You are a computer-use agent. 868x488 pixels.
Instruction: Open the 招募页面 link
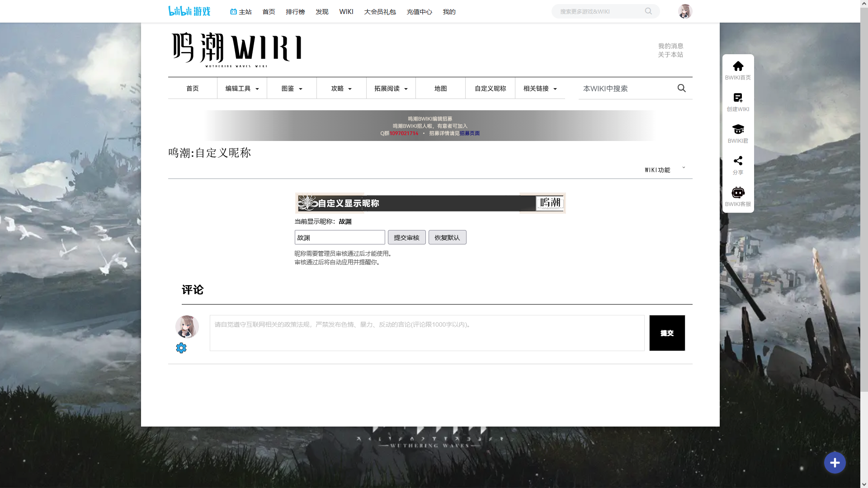pyautogui.click(x=470, y=133)
